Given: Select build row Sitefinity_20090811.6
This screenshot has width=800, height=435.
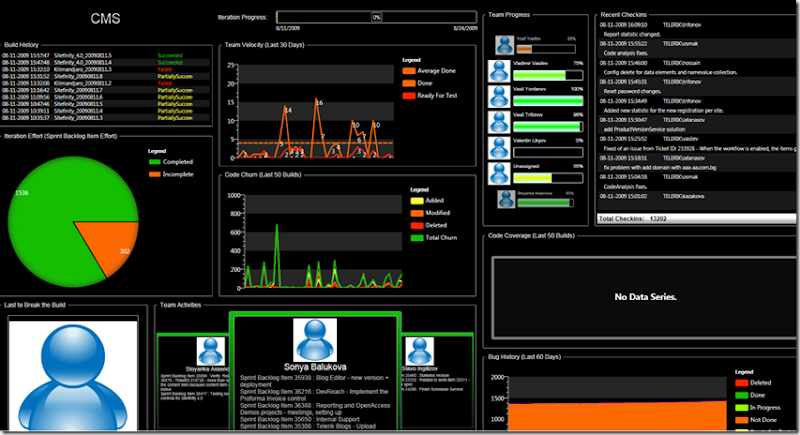Looking at the screenshot, I should [x=105, y=97].
